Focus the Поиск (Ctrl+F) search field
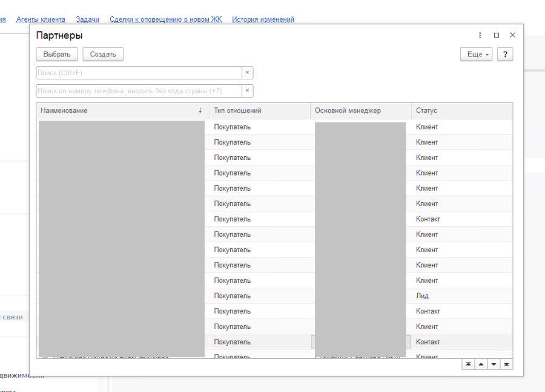This screenshot has width=545, height=392. [x=139, y=73]
